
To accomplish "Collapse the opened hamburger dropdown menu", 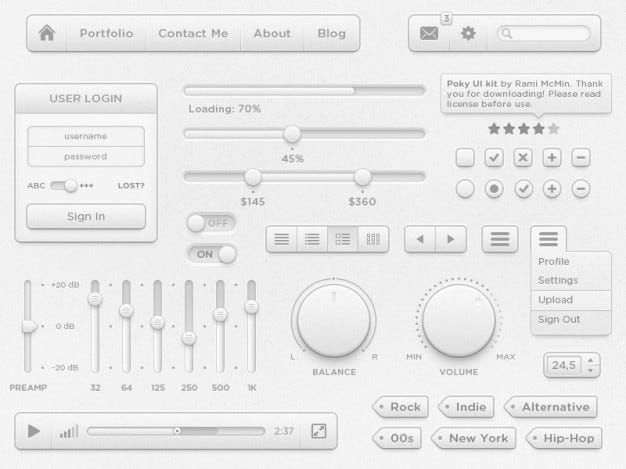I will (x=549, y=239).
